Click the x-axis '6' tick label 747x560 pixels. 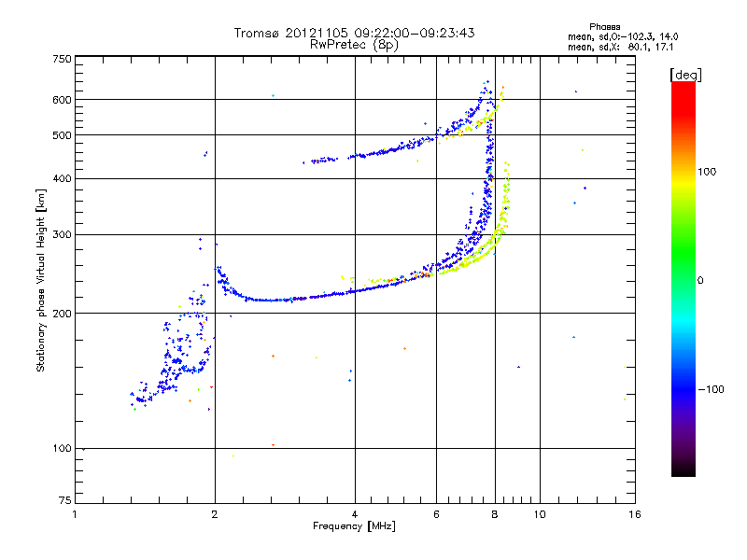tap(436, 514)
